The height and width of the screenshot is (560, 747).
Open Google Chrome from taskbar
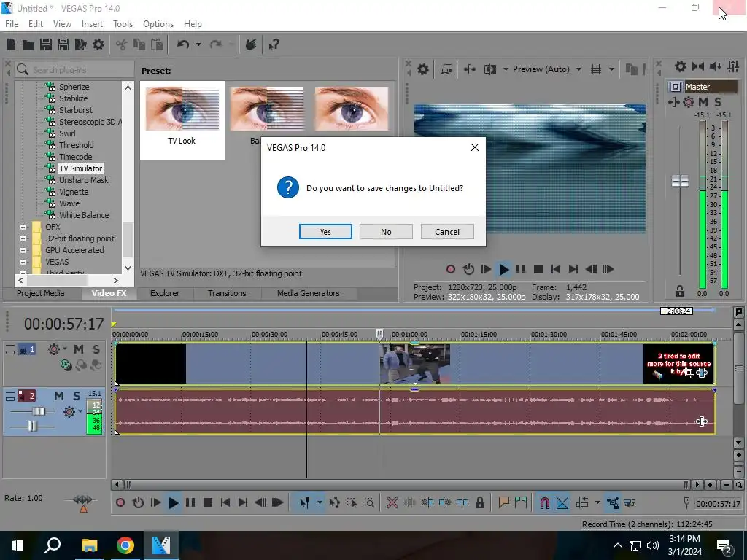[x=125, y=545]
